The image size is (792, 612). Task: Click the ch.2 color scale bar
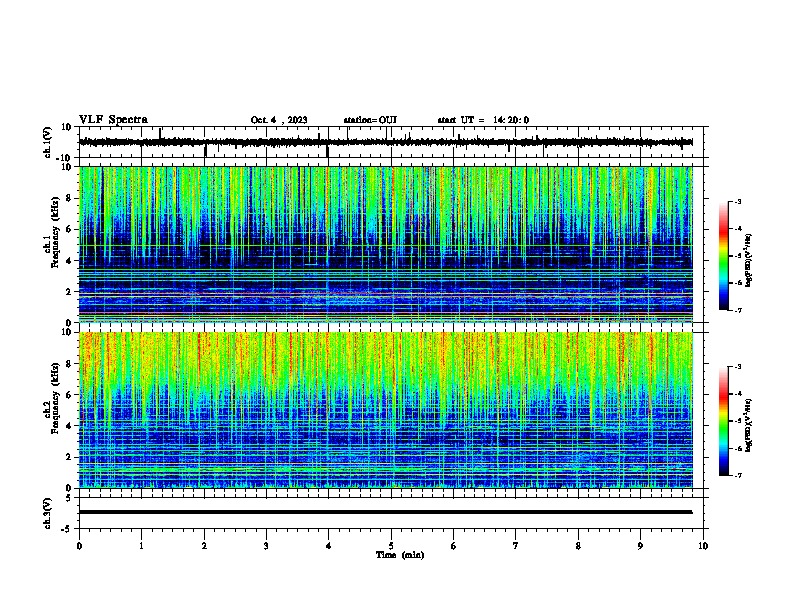(724, 421)
